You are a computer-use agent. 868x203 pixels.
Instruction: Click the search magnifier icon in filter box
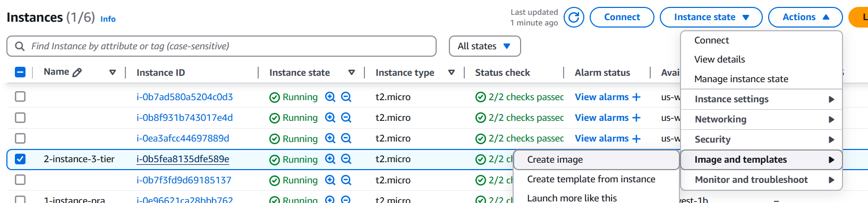20,46
